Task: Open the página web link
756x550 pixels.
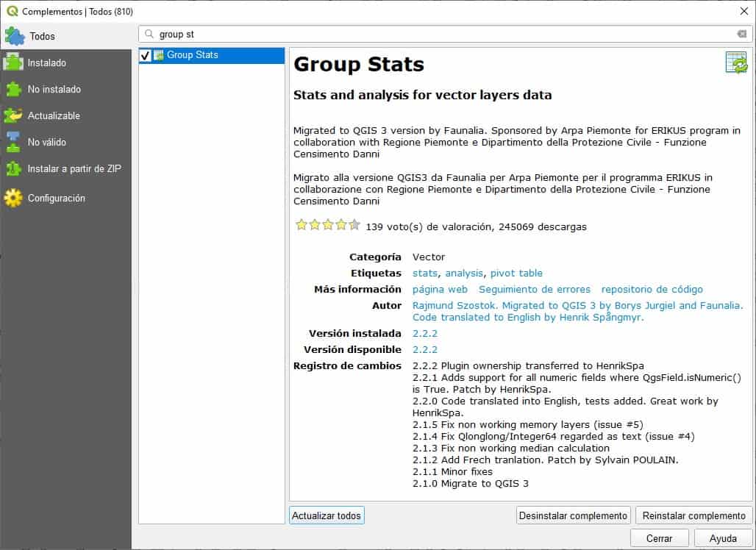Action: [440, 289]
